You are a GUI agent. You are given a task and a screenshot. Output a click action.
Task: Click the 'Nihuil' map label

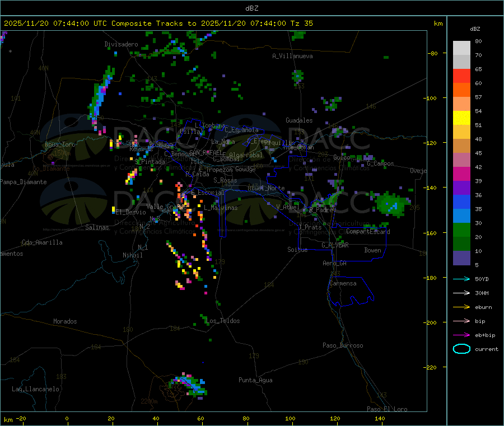133,255
